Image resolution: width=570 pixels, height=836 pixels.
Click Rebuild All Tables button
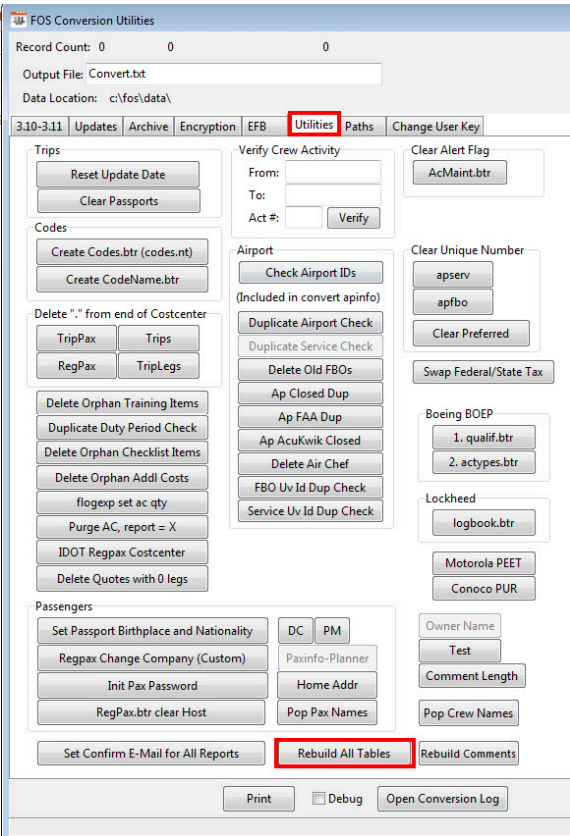pos(344,753)
